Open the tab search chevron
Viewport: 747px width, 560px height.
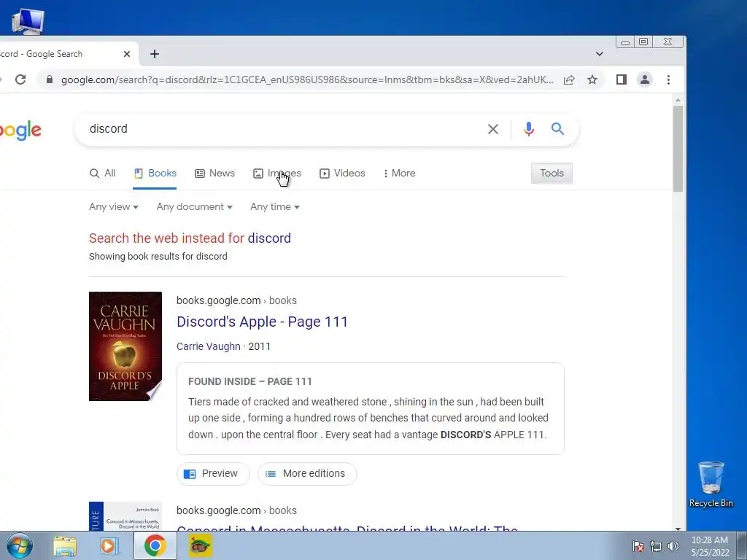pos(600,54)
